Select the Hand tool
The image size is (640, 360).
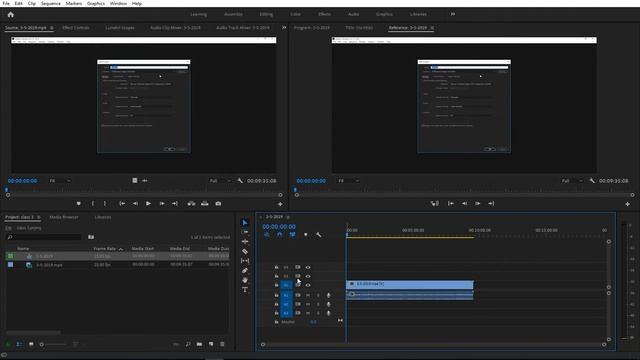pyautogui.click(x=245, y=280)
